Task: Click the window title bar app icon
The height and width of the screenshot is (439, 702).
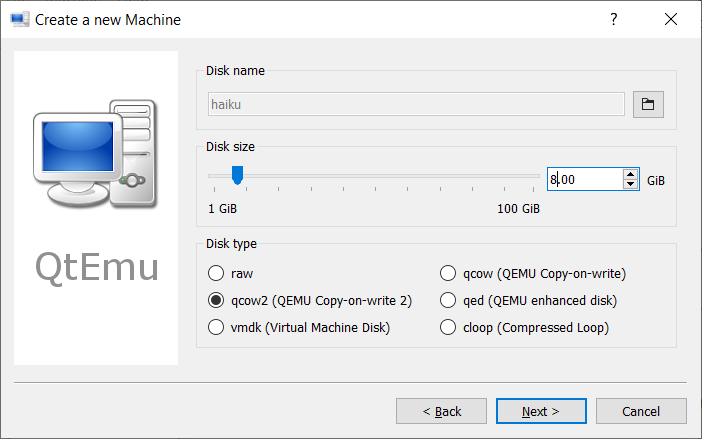Action: (x=19, y=19)
